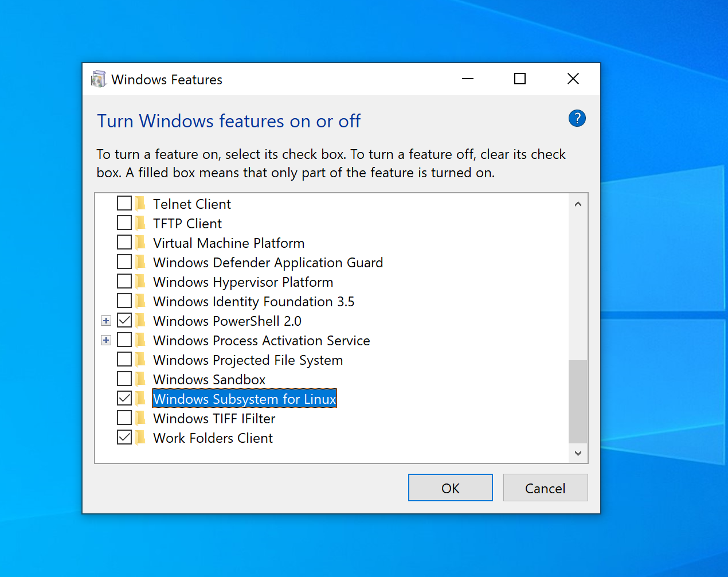Enable Windows Projected File System checkbox
Screen dimensions: 728x577
(124, 359)
